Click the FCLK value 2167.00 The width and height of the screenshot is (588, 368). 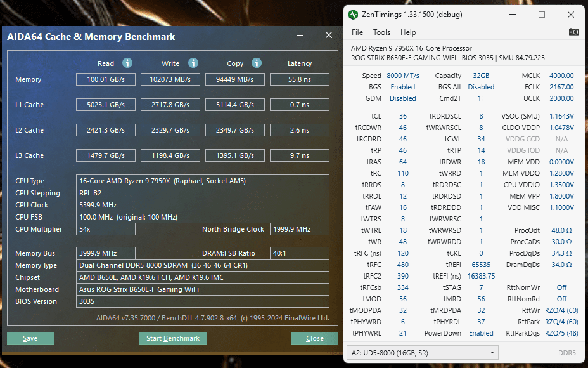coord(561,87)
